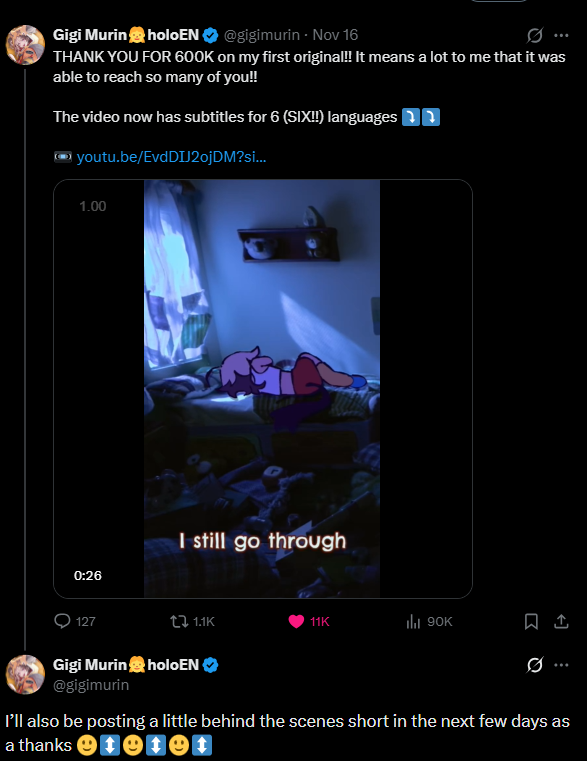Image resolution: width=587 pixels, height=761 pixels.
Task: Open Gigi Murin avatar on reply tweet
Action: pyautogui.click(x=25, y=675)
